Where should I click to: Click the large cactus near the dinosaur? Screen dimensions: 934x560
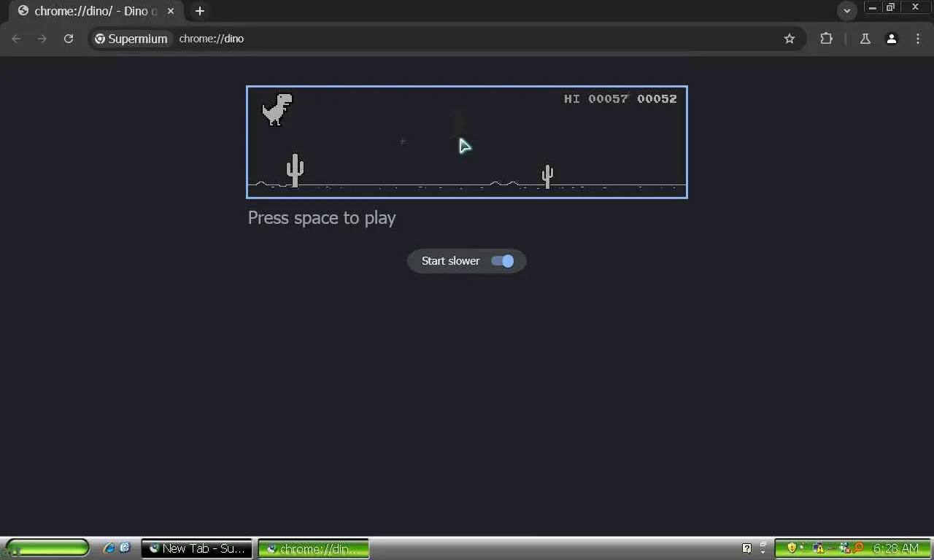coord(295,170)
